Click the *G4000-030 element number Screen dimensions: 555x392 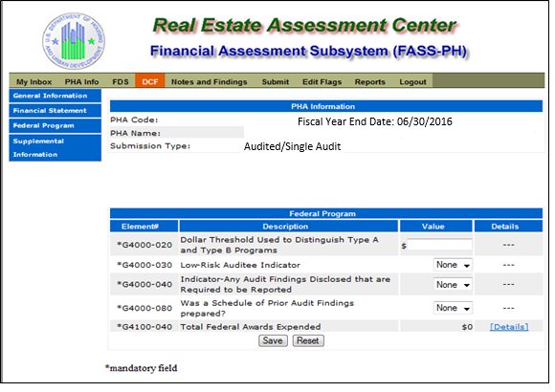[x=144, y=265]
